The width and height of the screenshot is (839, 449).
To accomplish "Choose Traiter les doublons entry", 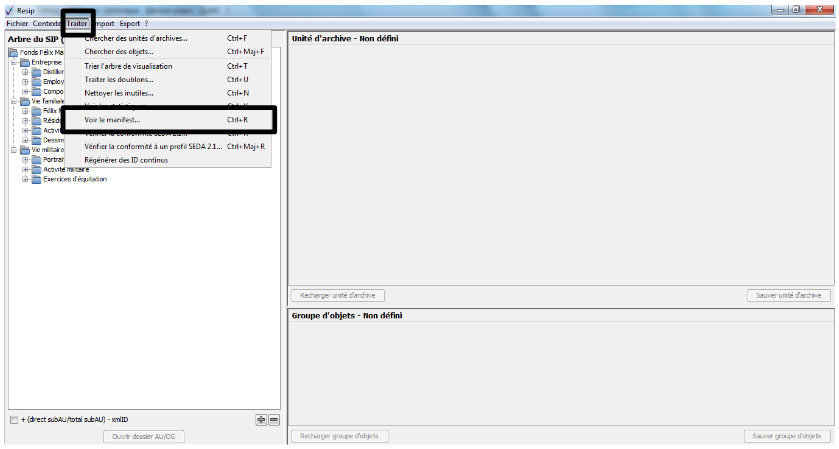I will [x=119, y=79].
